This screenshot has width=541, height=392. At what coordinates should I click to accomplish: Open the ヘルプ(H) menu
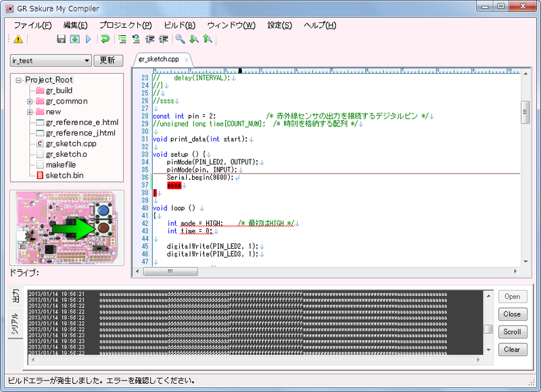(x=320, y=25)
